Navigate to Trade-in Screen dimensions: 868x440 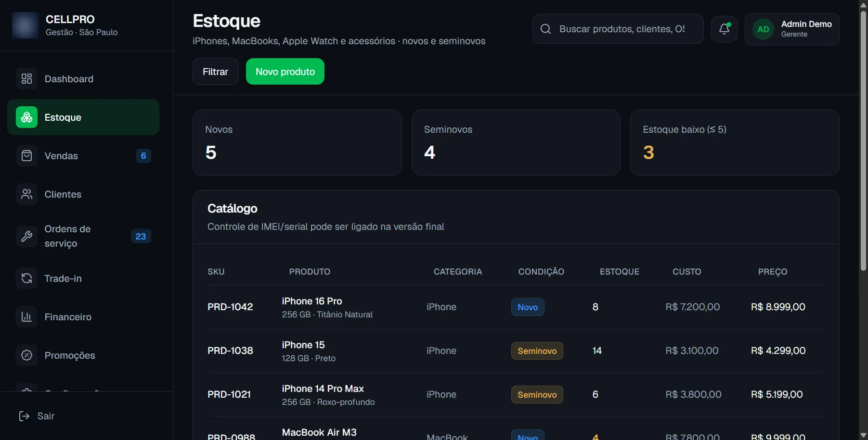[x=83, y=278]
